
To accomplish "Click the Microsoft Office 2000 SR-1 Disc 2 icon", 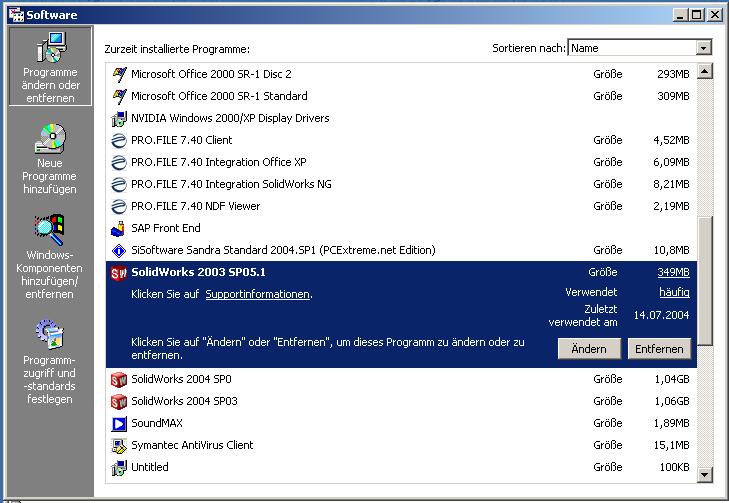I will click(x=119, y=74).
